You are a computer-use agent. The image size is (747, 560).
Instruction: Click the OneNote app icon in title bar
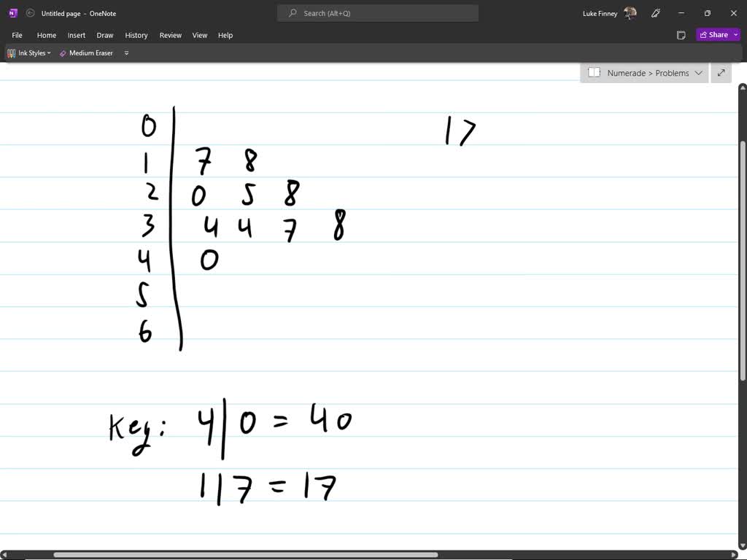point(13,13)
